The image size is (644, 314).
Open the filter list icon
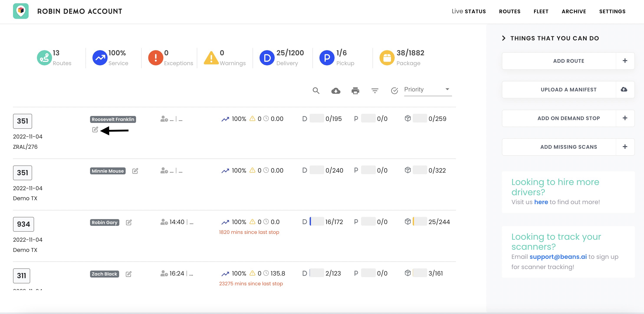(x=375, y=91)
